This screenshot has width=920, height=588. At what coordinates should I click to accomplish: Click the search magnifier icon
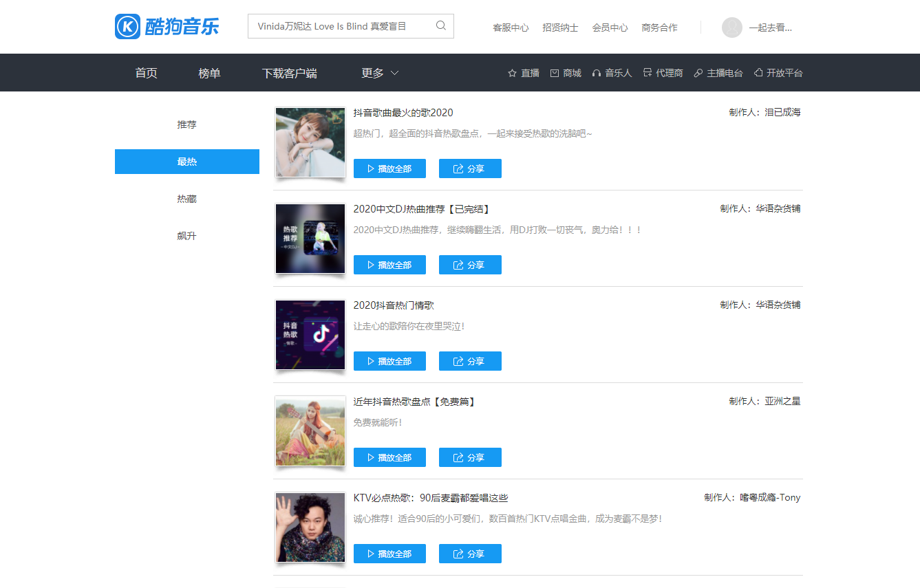click(441, 26)
